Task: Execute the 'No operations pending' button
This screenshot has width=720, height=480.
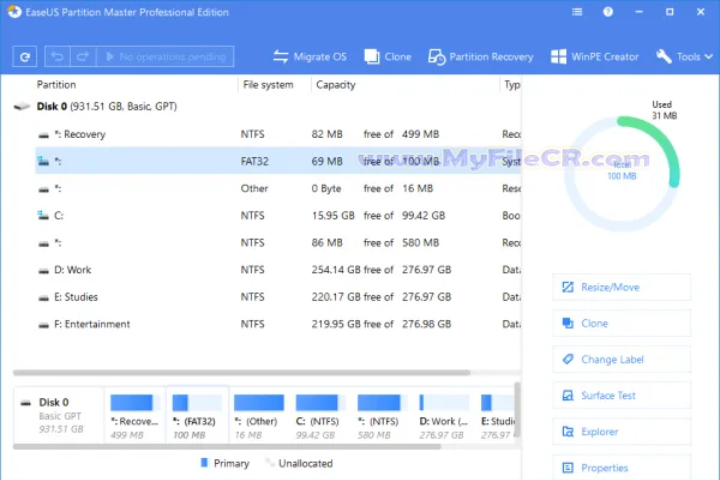Action: pos(165,56)
